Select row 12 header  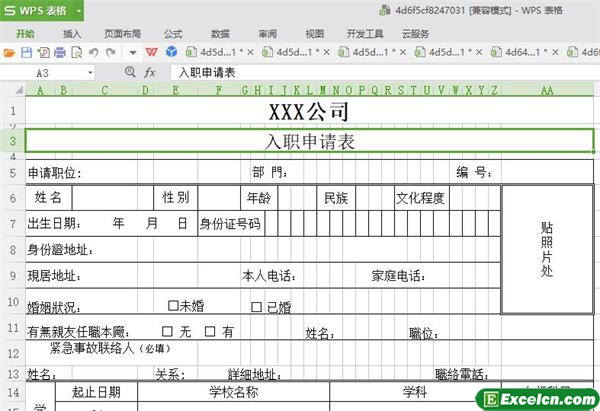pos(13,353)
